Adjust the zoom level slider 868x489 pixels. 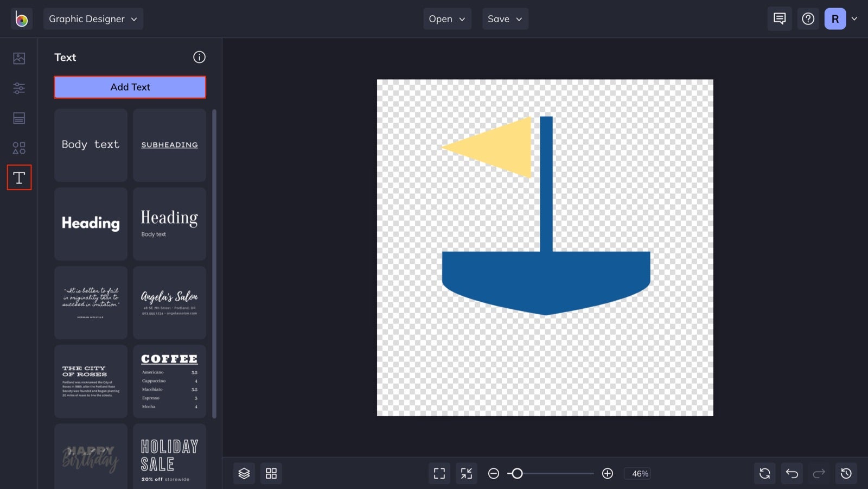[517, 473]
